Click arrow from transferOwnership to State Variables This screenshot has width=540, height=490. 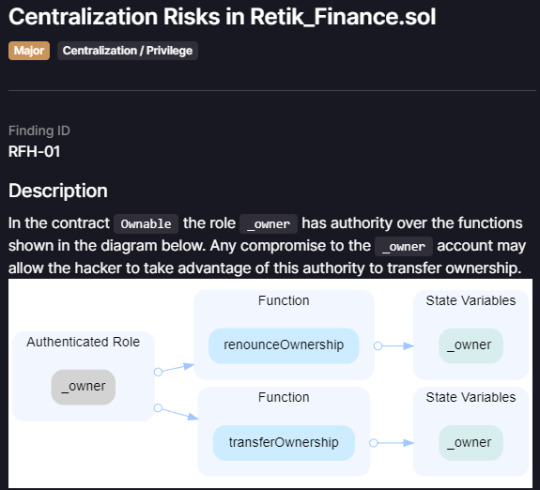point(392,443)
